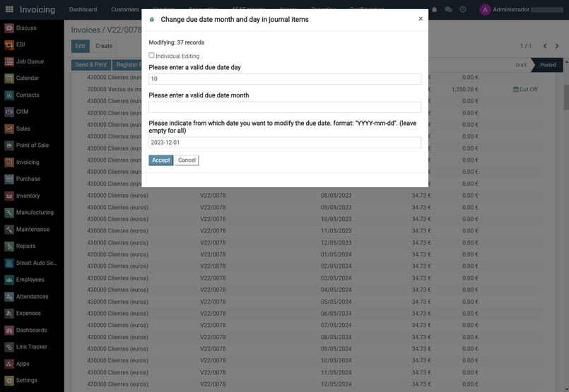Viewport: 569px width, 392px height.
Task: Open Invoicing sidebar icon
Action: 9,162
